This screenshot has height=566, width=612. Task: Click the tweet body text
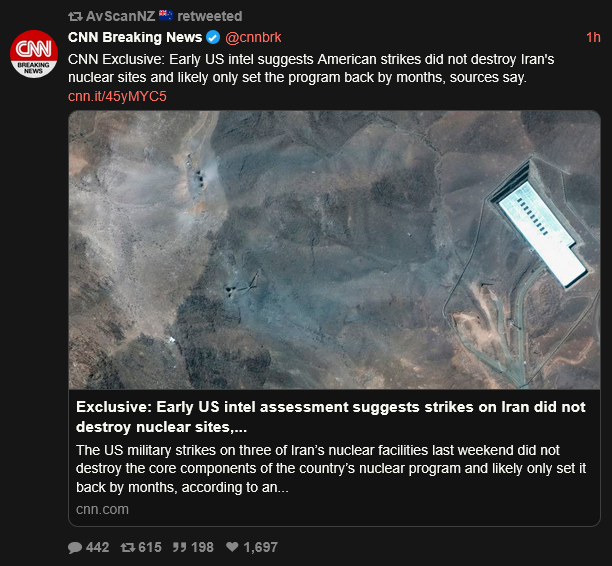pyautogui.click(x=311, y=68)
